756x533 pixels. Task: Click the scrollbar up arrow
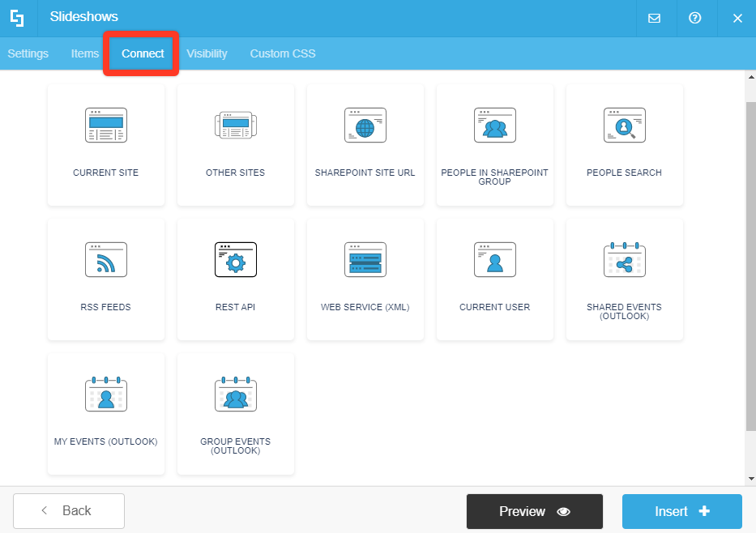click(751, 77)
